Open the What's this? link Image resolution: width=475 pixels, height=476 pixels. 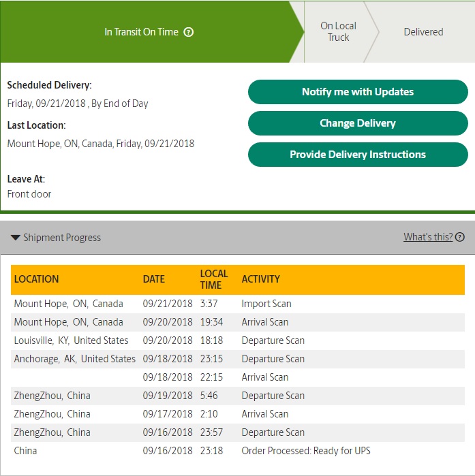pyautogui.click(x=428, y=237)
